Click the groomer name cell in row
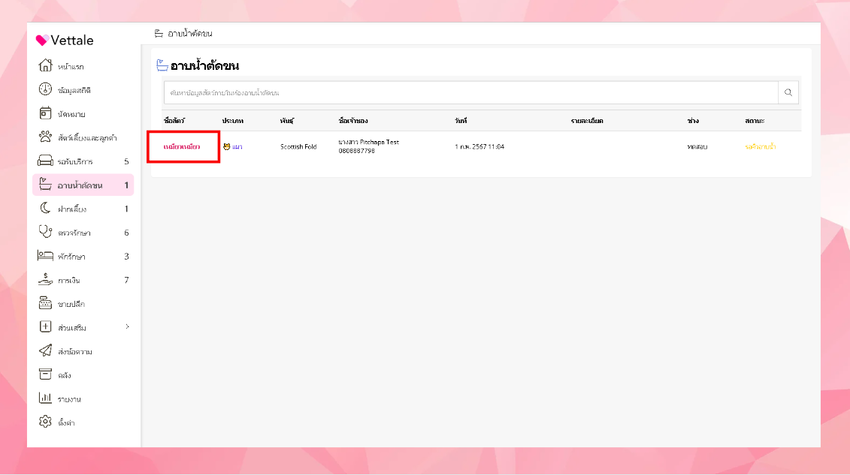Screen dimensions: 850x475 (x=697, y=147)
